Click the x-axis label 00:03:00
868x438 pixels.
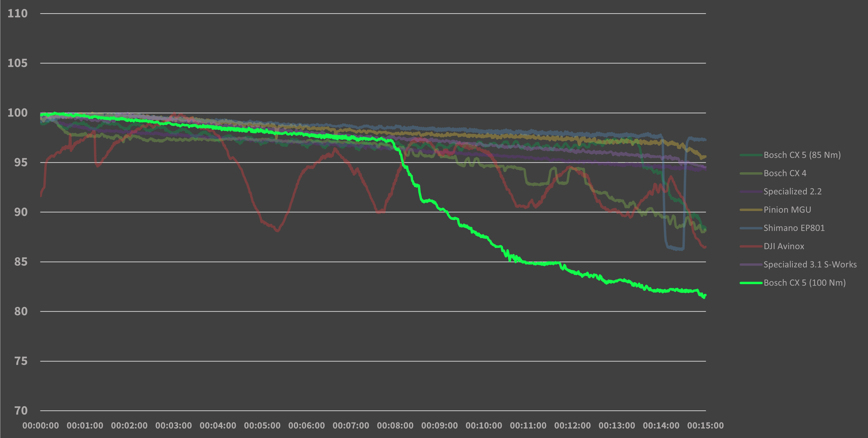(x=174, y=425)
